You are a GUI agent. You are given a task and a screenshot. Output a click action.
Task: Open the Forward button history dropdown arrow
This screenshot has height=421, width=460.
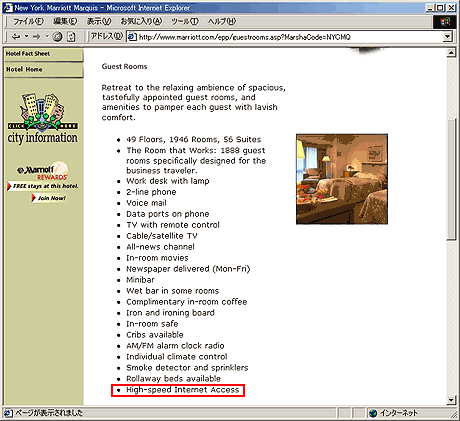47,36
